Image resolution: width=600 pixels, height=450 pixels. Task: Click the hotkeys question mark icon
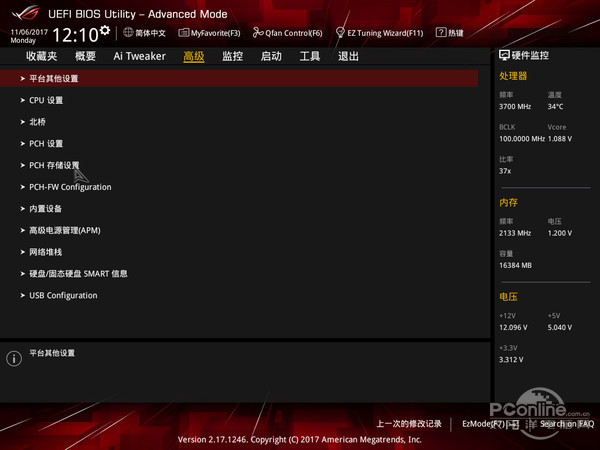tap(441, 33)
